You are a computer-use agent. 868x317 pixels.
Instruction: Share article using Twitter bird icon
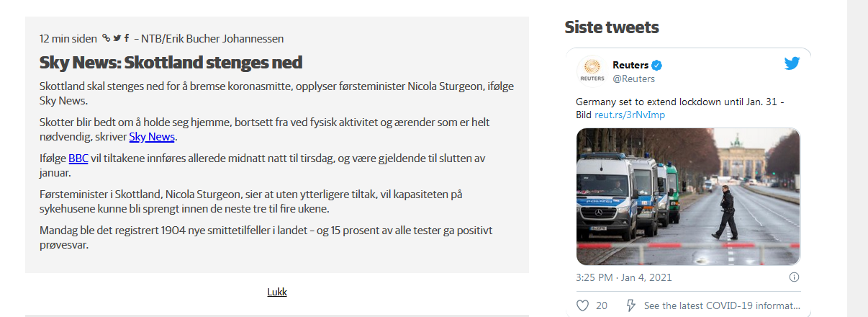[117, 38]
